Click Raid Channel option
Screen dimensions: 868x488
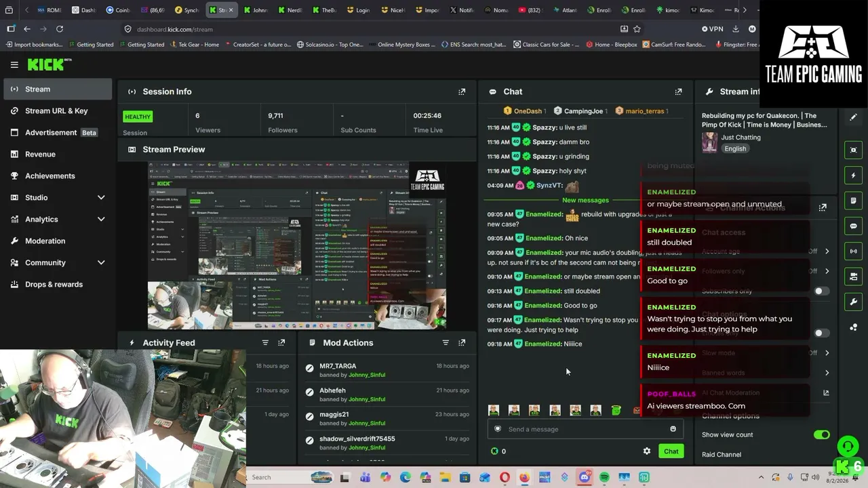(x=722, y=455)
